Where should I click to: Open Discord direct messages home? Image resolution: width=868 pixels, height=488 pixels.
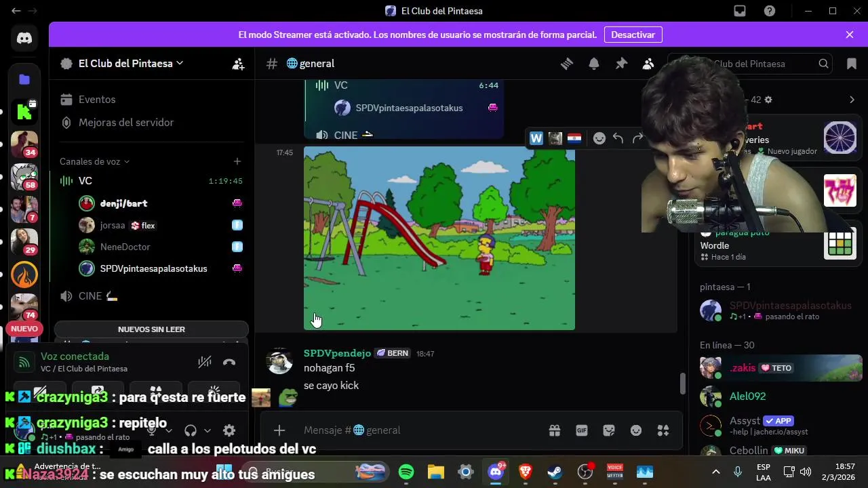pyautogui.click(x=24, y=39)
